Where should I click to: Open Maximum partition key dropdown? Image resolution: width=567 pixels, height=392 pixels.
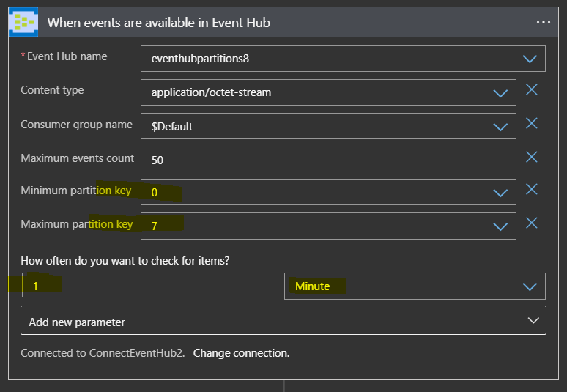tap(500, 226)
